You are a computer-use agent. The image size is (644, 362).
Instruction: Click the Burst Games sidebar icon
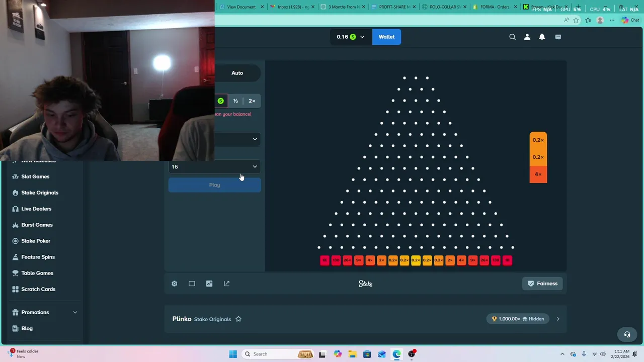click(x=15, y=225)
